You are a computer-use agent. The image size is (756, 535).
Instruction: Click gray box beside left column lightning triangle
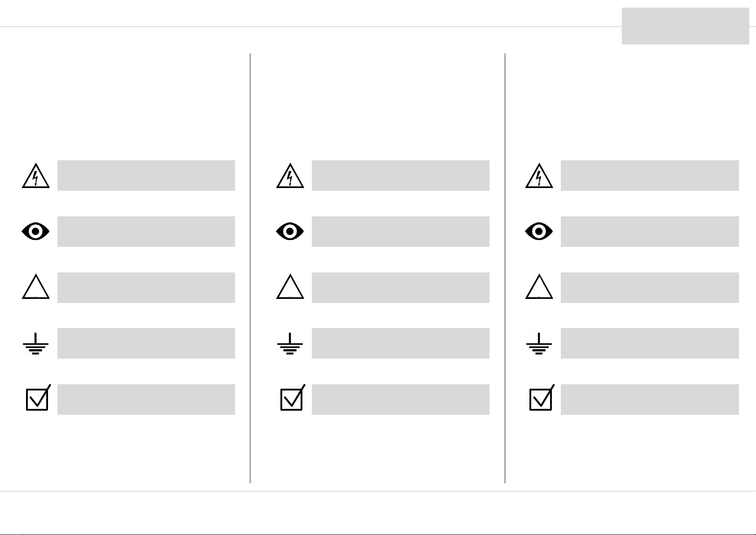click(x=146, y=175)
